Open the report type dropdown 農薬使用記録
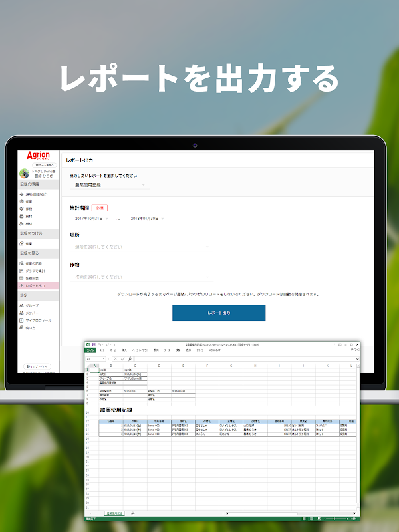Viewport: 399px width, 532px height. (x=110, y=185)
